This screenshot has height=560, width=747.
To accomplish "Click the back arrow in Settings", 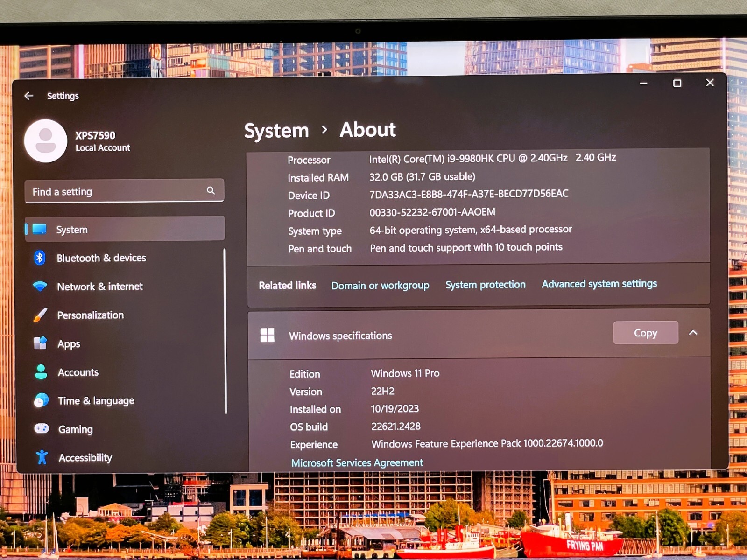I will point(29,96).
